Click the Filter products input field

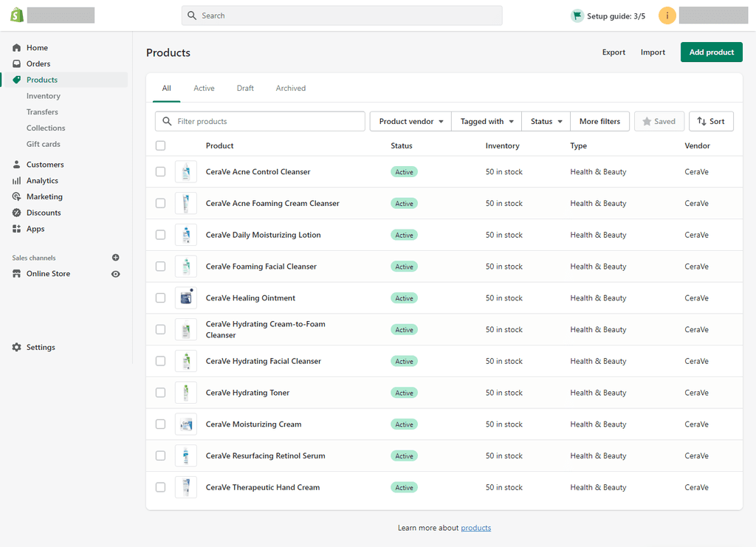260,122
